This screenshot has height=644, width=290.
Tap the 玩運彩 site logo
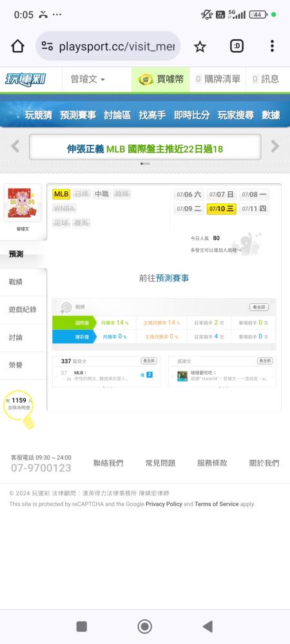[x=26, y=79]
